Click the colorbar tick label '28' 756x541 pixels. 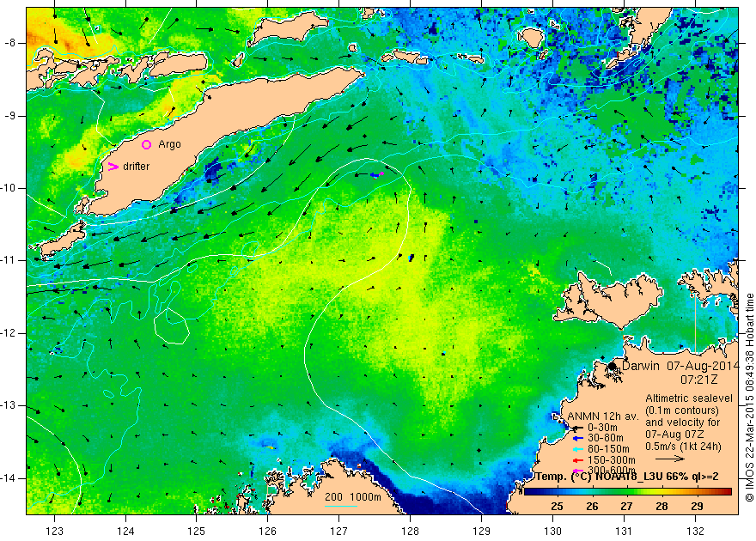[x=661, y=507]
